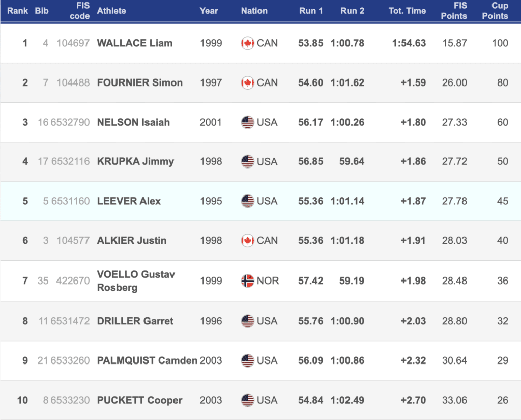Click the Rank column header
Viewport: 521px width, 420px height.
pyautogui.click(x=18, y=11)
